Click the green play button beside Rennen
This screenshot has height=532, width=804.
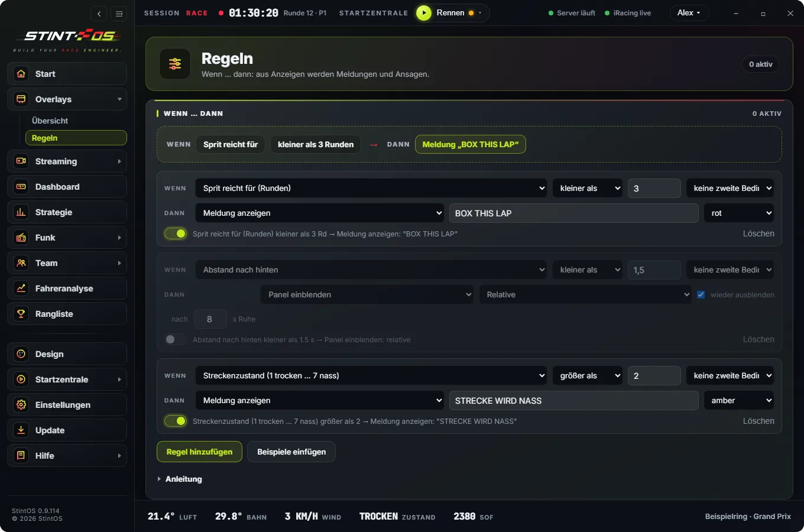pyautogui.click(x=424, y=13)
